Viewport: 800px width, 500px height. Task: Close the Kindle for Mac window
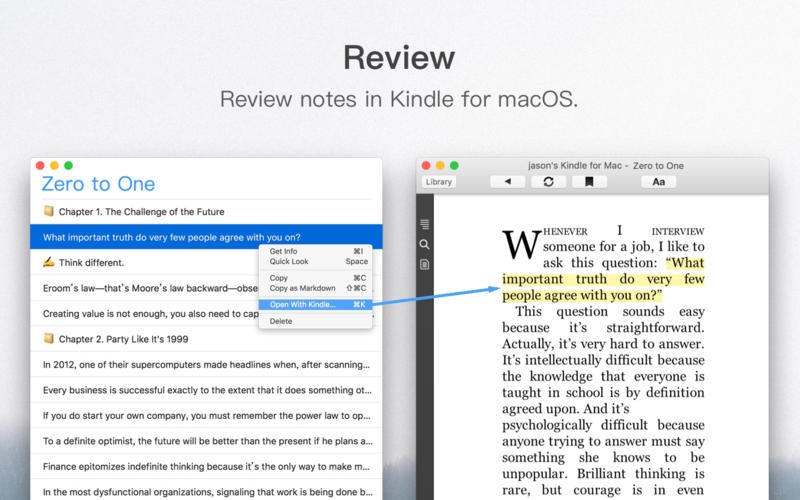(426, 165)
